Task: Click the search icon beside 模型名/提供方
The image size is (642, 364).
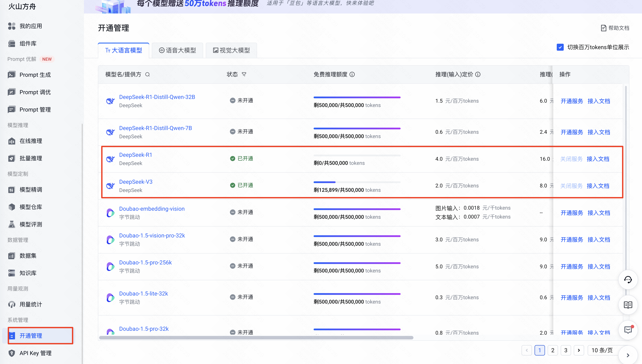Action: coord(147,75)
